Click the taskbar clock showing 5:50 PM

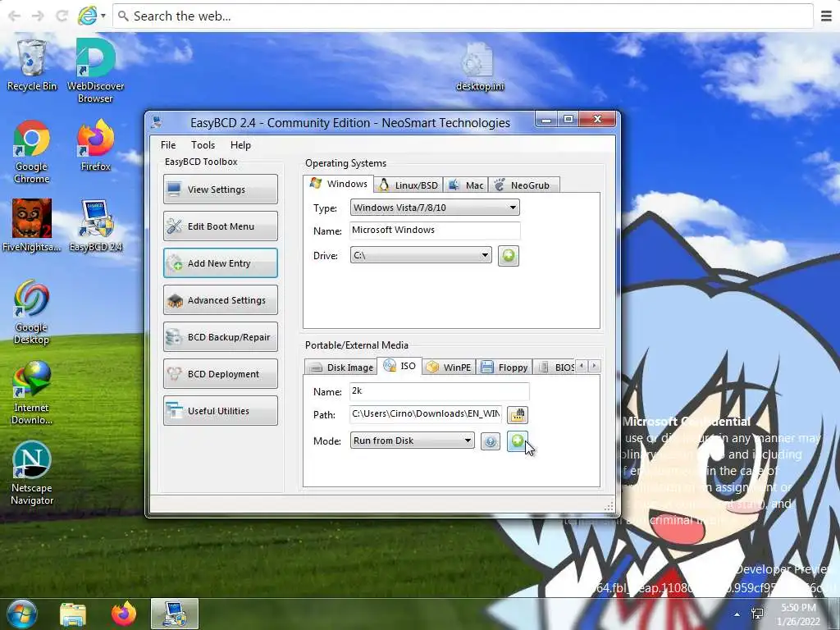click(798, 614)
